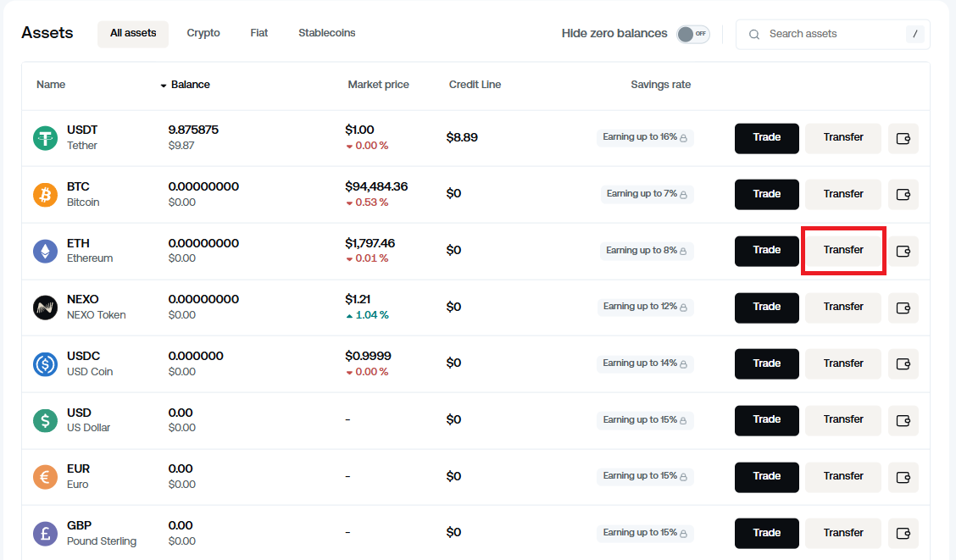This screenshot has width=956, height=560.
Task: Click Trade for USDT
Action: 766,138
